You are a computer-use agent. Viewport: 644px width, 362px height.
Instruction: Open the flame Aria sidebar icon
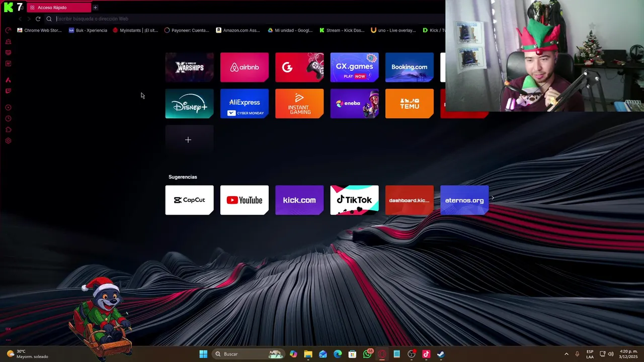(8, 80)
